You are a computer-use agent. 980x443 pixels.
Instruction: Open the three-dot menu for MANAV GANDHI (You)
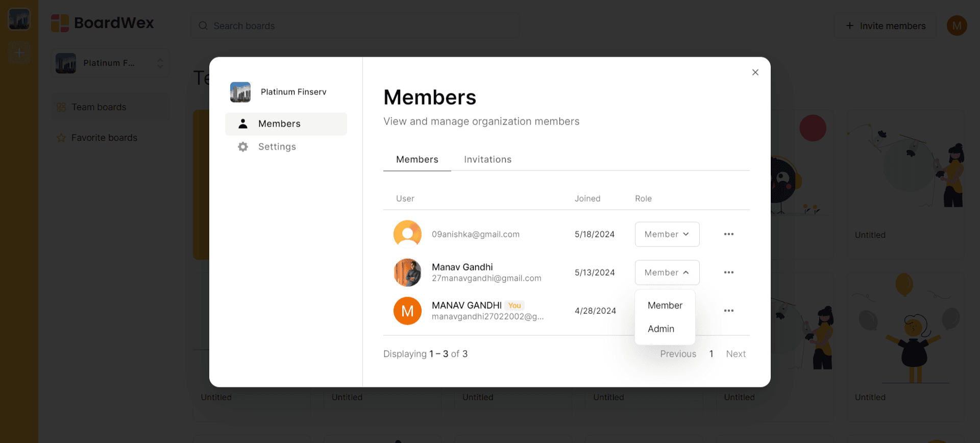[x=728, y=311]
